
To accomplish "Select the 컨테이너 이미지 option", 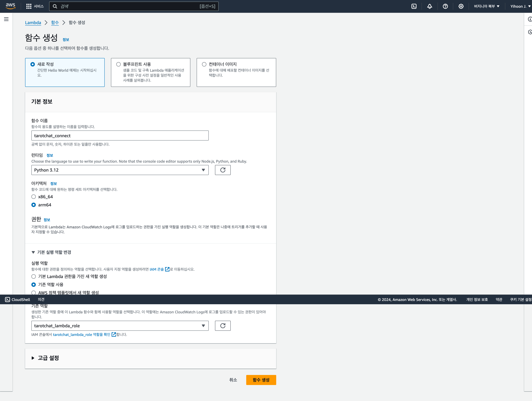I will coord(204,64).
